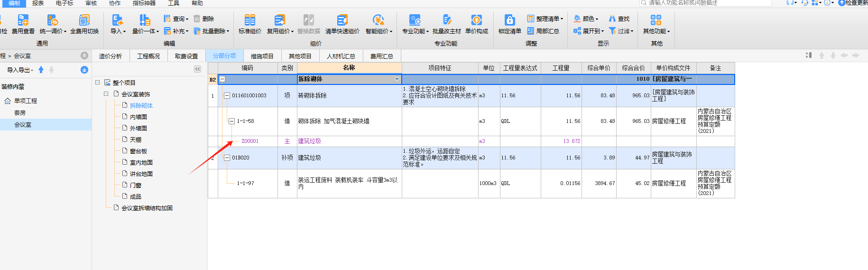Click the 批量删除 batch delete icon
The image size is (868, 270).
197,31
